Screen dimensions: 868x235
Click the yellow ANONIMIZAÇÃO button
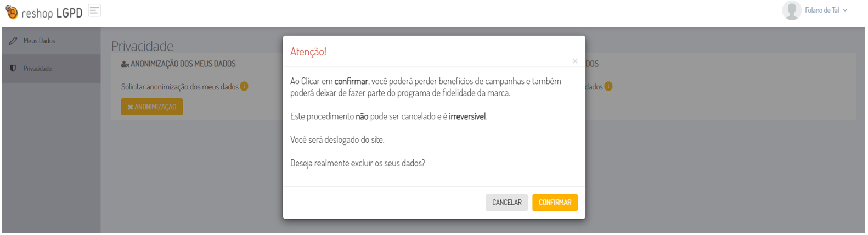pos(152,107)
